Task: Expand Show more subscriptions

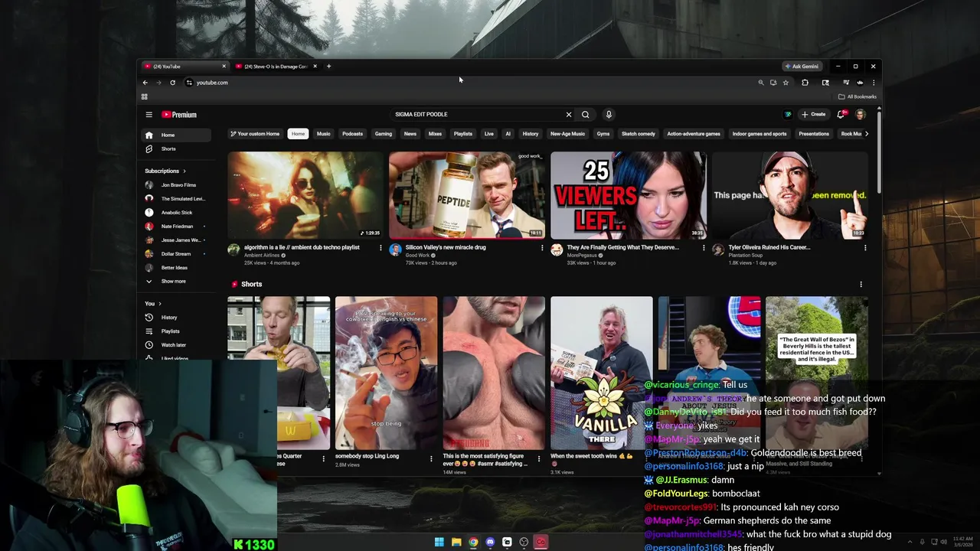Action: click(x=177, y=282)
